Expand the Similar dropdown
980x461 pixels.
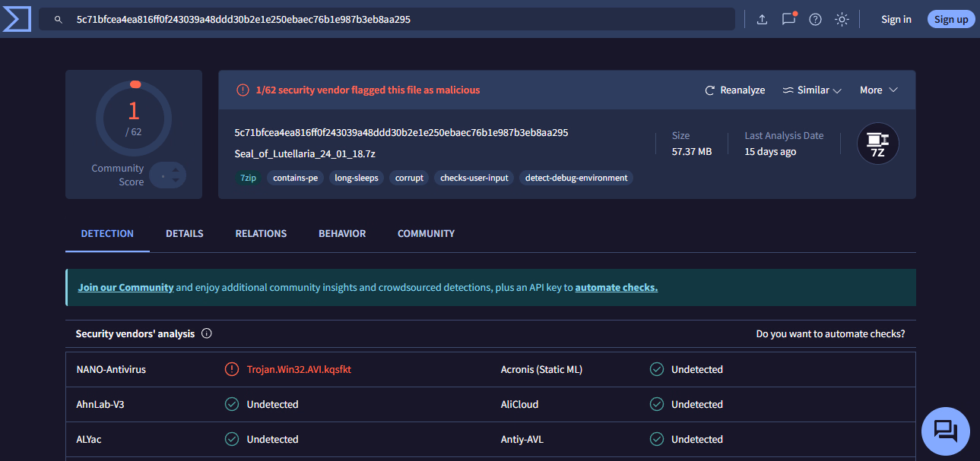coord(812,90)
